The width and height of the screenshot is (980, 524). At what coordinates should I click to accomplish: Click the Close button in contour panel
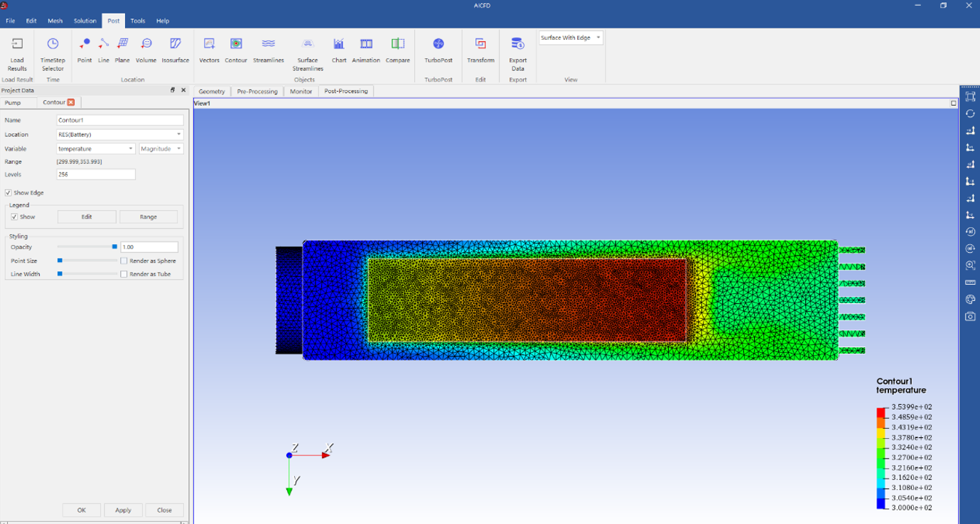(164, 510)
